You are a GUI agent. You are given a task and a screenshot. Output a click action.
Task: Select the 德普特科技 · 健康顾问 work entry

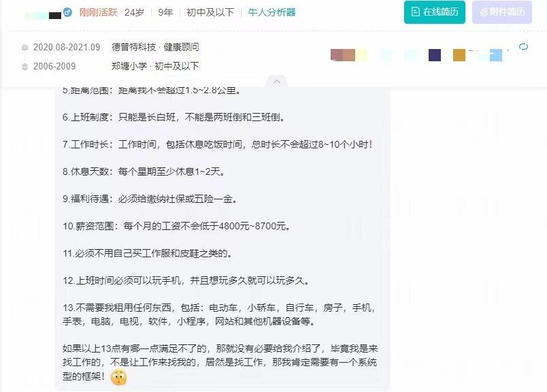click(x=155, y=47)
